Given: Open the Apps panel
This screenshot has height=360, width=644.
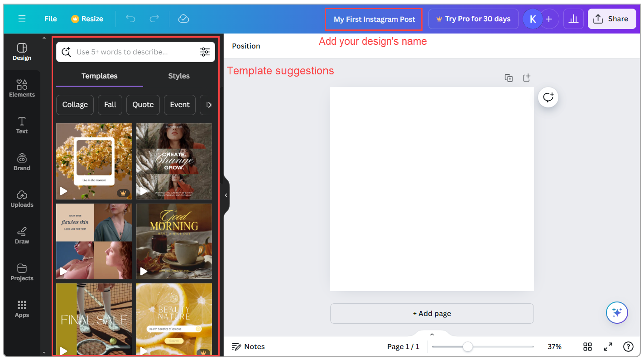Looking at the screenshot, I should (22, 308).
